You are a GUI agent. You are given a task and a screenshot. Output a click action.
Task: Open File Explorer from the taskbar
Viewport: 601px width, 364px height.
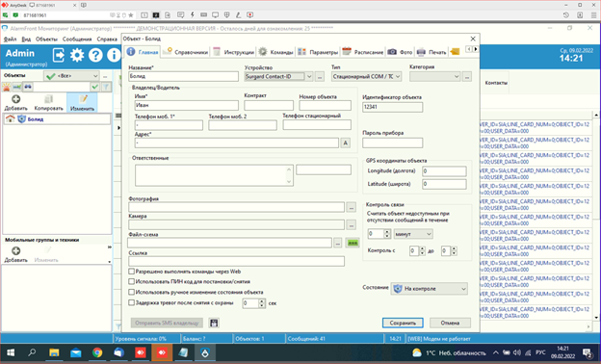[x=54, y=352]
